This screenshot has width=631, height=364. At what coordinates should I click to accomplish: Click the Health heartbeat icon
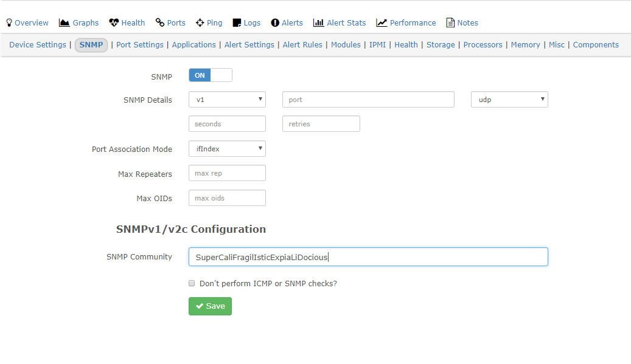point(114,23)
